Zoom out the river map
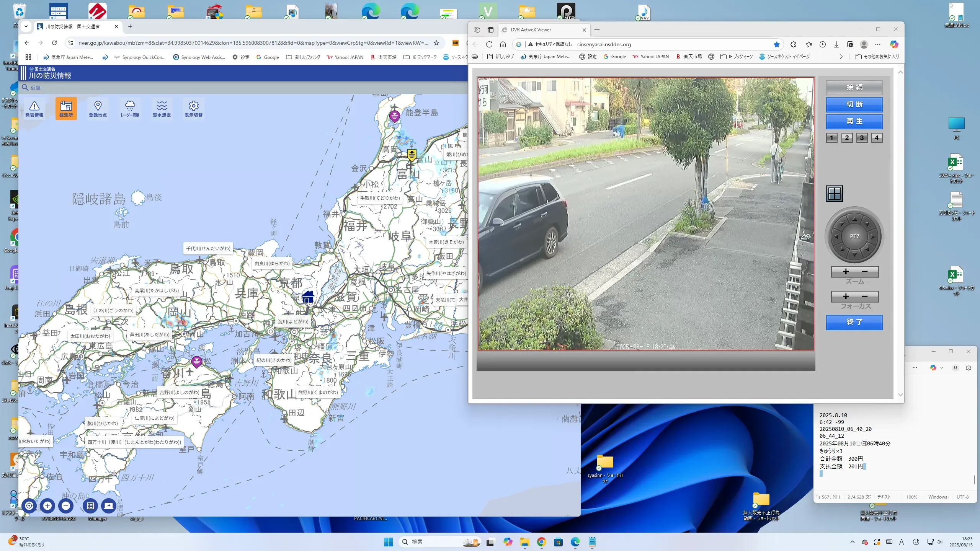The height and width of the screenshot is (551, 980). 66,506
